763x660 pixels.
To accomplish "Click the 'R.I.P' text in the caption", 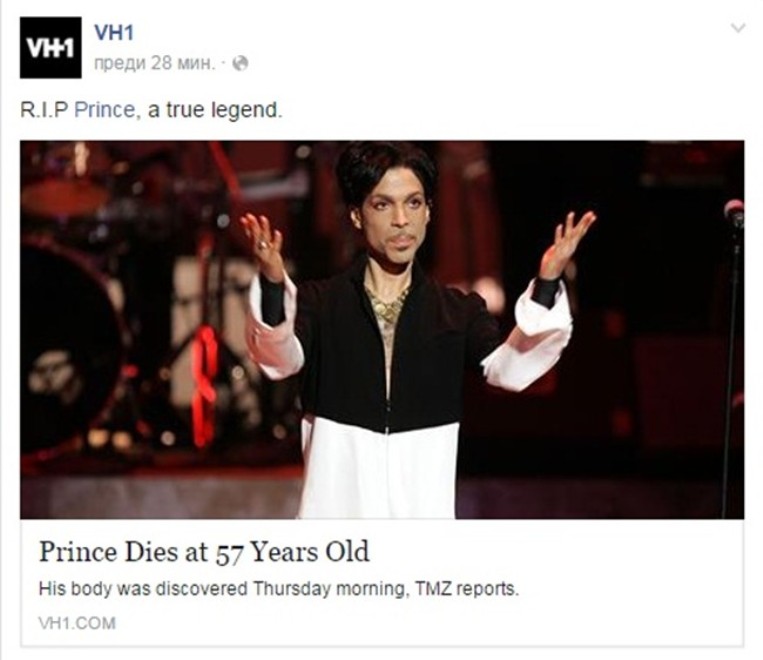I will coord(44,110).
